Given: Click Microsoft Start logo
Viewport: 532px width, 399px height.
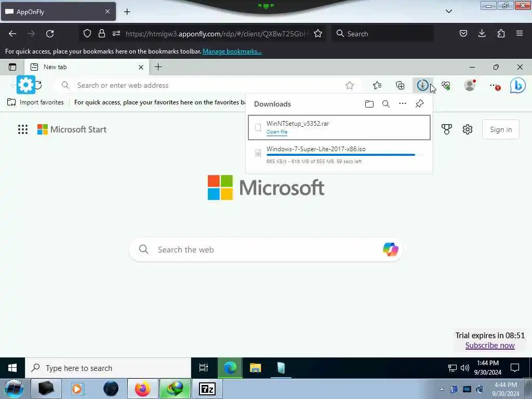Looking at the screenshot, I should pos(72,129).
